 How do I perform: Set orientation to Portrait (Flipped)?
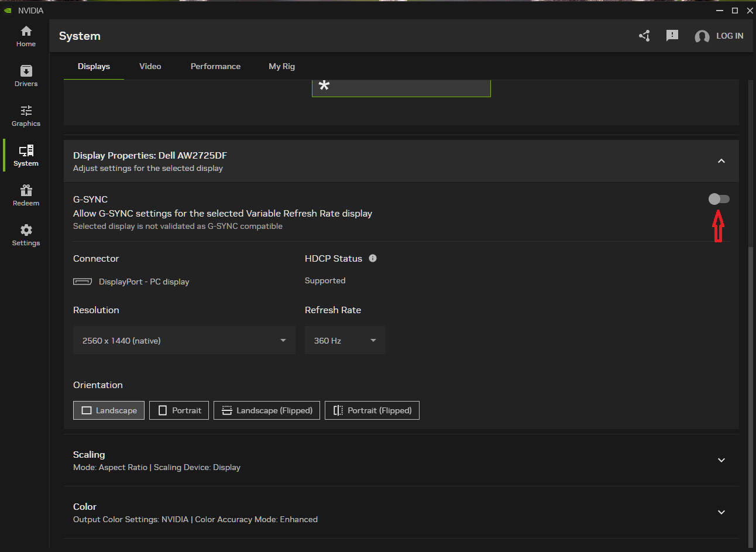click(372, 410)
